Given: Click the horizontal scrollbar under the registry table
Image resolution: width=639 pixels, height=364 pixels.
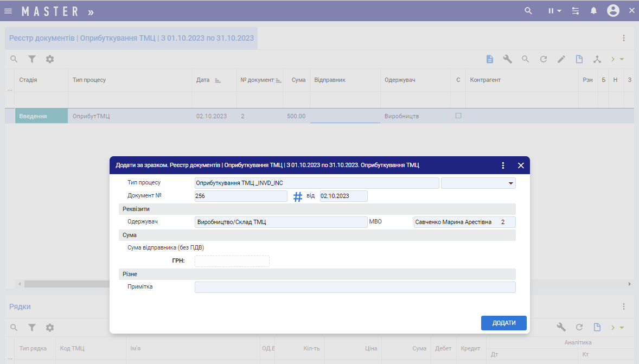Looking at the screenshot, I should pyautogui.click(x=65, y=284).
